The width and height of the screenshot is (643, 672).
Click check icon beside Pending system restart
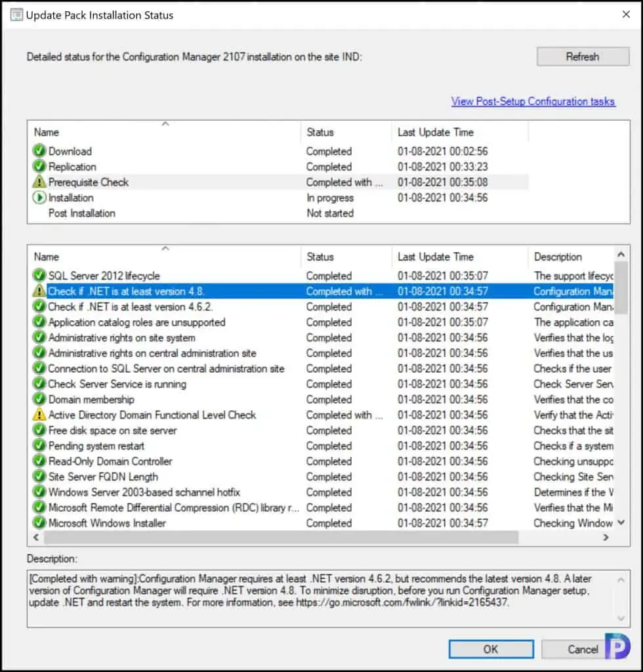pos(39,446)
